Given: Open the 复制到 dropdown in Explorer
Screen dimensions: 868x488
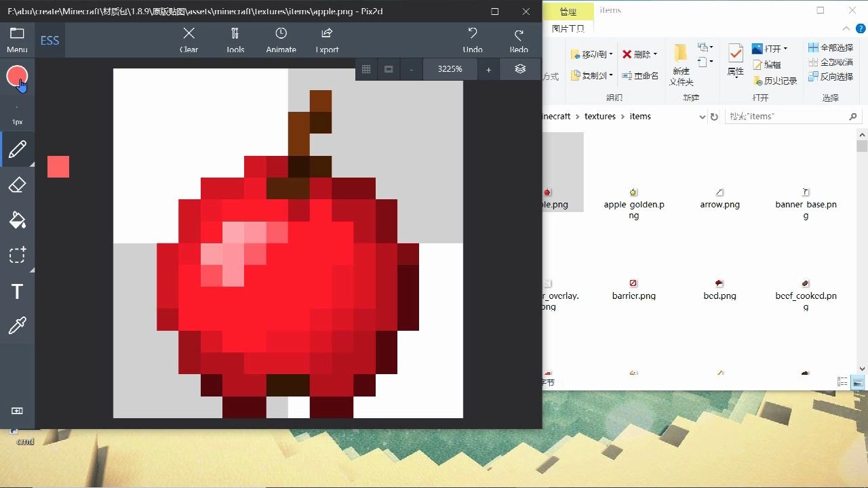Looking at the screenshot, I should (592, 75).
